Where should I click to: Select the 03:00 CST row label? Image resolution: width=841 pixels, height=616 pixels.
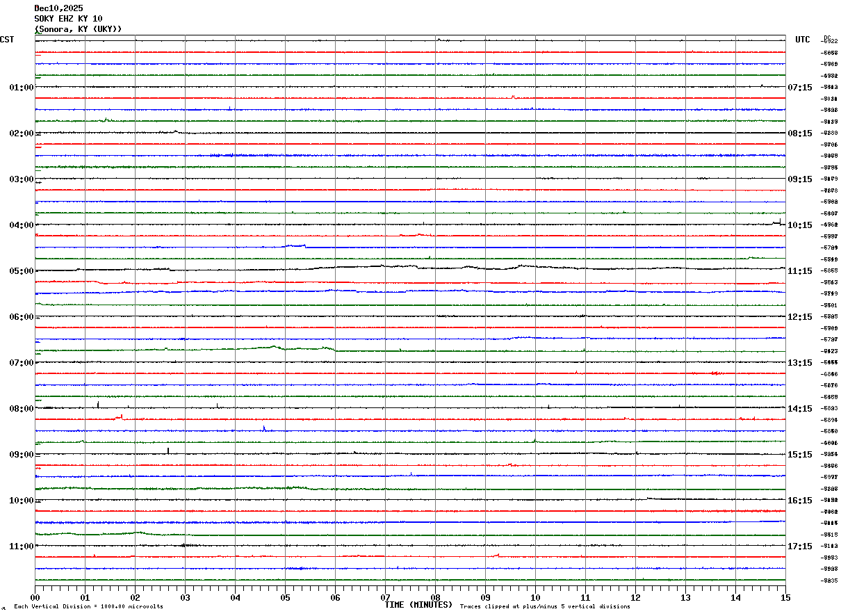22,179
